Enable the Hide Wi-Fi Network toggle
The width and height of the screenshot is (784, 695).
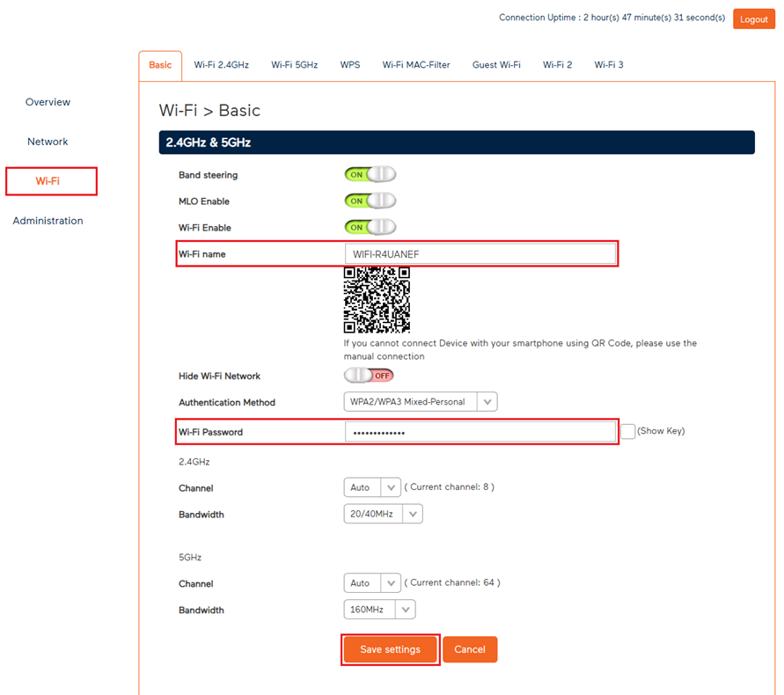point(368,375)
